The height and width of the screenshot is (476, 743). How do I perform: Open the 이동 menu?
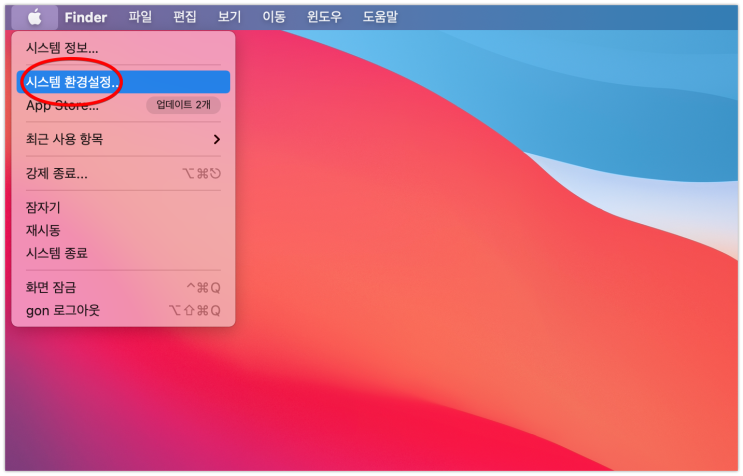tap(274, 17)
